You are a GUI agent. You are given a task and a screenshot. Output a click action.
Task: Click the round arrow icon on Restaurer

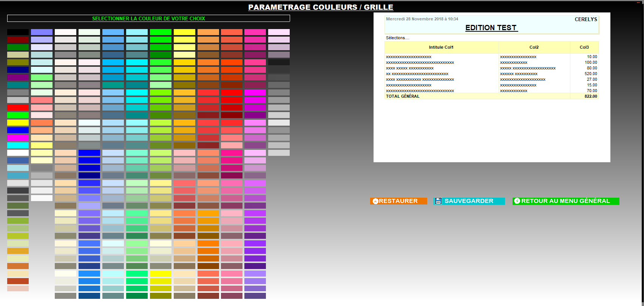(x=375, y=201)
